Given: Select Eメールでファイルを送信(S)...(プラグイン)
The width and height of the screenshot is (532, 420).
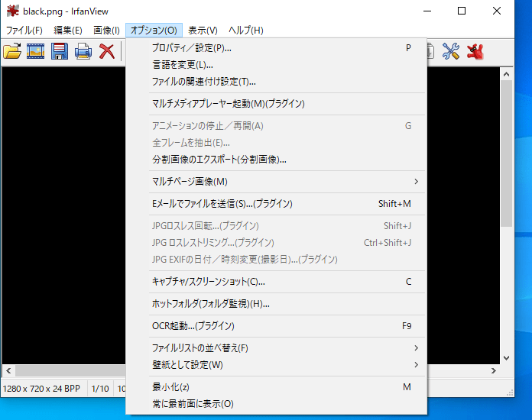Looking at the screenshot, I should 277,204.
